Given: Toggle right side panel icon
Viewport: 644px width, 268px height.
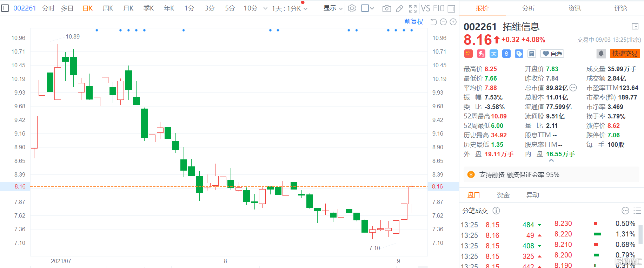Looking at the screenshot, I should (x=452, y=8).
